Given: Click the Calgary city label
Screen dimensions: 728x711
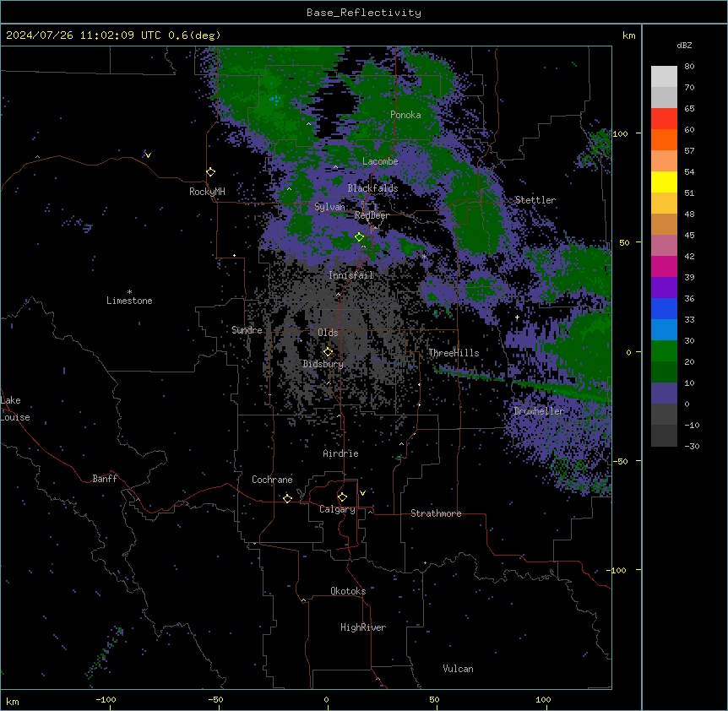Looking at the screenshot, I should [x=338, y=509].
